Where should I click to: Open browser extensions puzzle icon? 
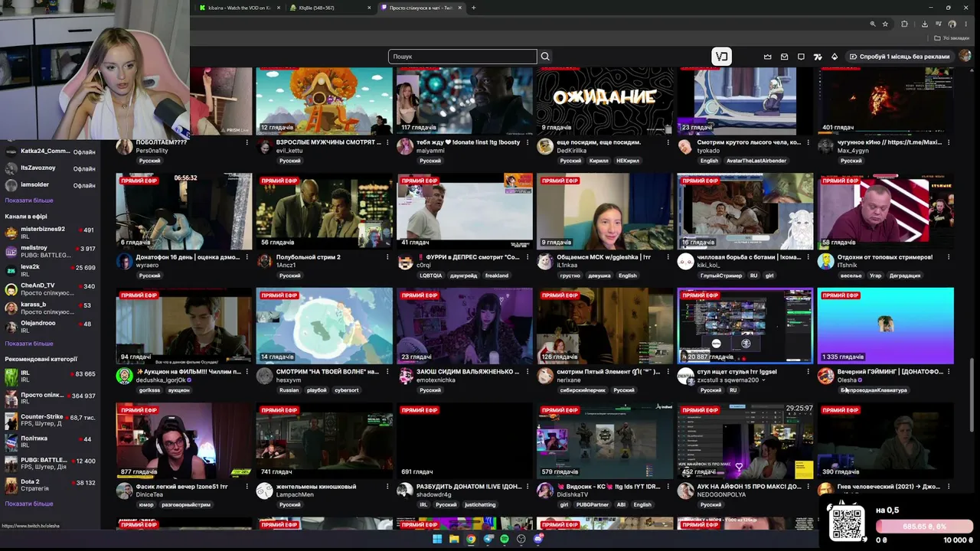(x=904, y=24)
